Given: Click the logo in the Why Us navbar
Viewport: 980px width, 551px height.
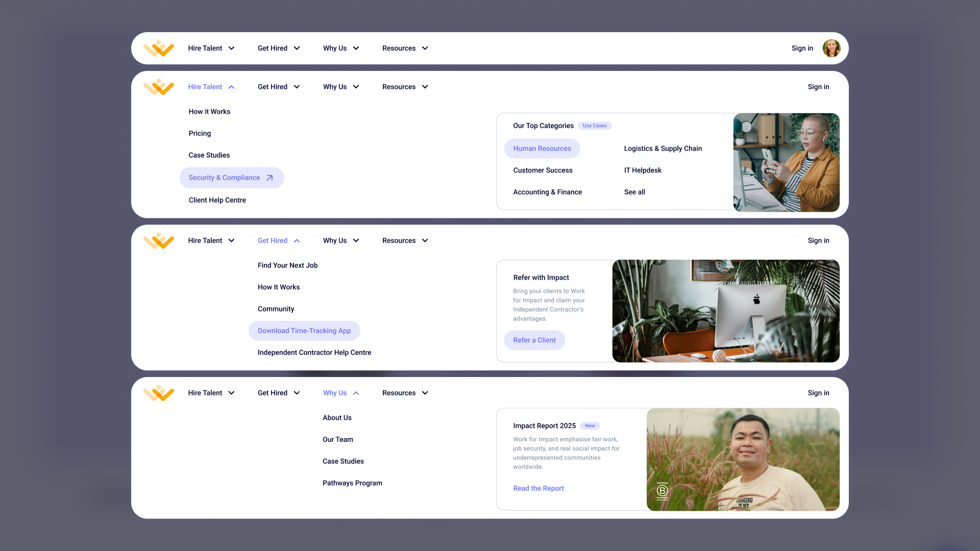Looking at the screenshot, I should (159, 393).
